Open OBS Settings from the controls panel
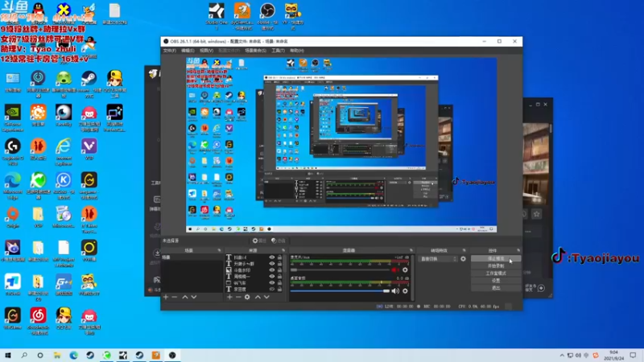Viewport: 644px width, 362px height. (496, 281)
